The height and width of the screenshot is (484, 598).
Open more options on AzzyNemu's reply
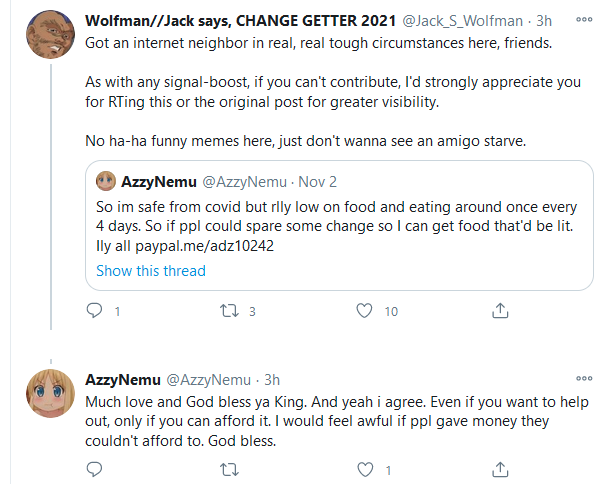coord(584,379)
